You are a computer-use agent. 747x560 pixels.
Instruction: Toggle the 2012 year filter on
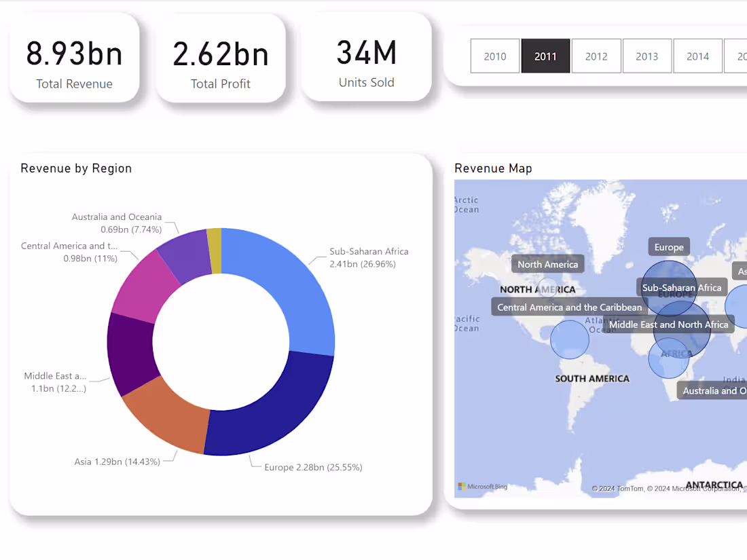pyautogui.click(x=596, y=56)
